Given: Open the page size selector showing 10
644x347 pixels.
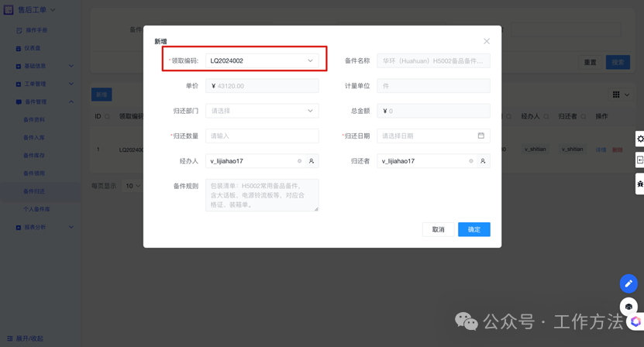Looking at the screenshot, I should 133,186.
